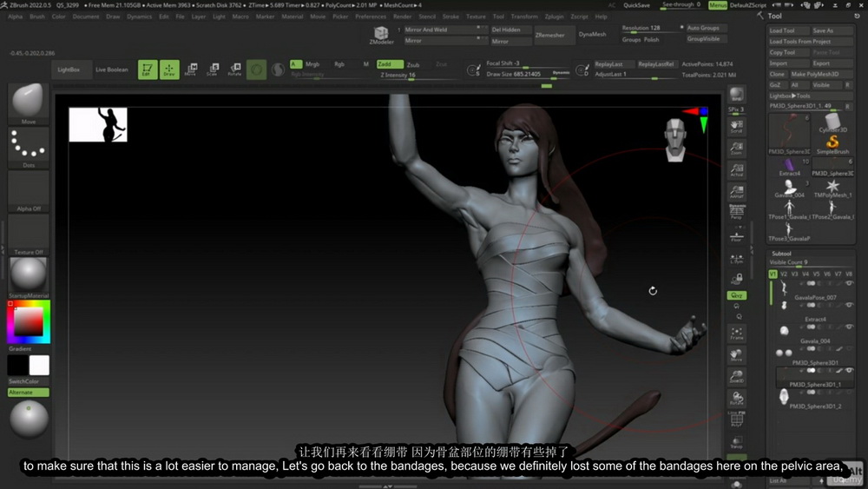The height and width of the screenshot is (489, 868).
Task: Enable Zadd sculpt mode
Action: coord(390,64)
